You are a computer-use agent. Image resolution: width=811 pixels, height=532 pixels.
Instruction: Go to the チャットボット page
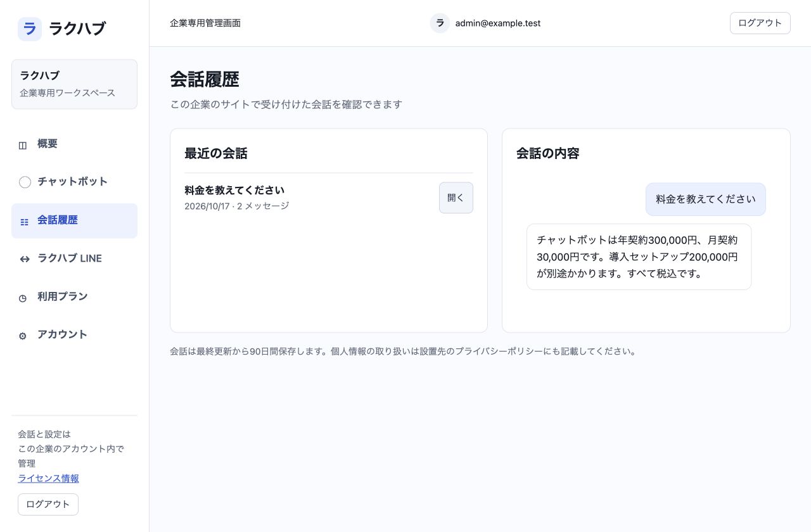tap(74, 182)
